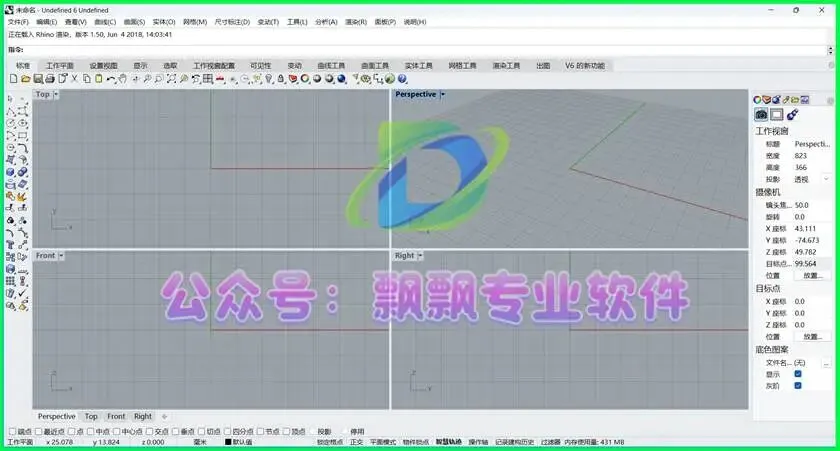Open the 投影 projection dropdown in properties
Image resolution: width=840 pixels, height=451 pixels.
[x=826, y=179]
